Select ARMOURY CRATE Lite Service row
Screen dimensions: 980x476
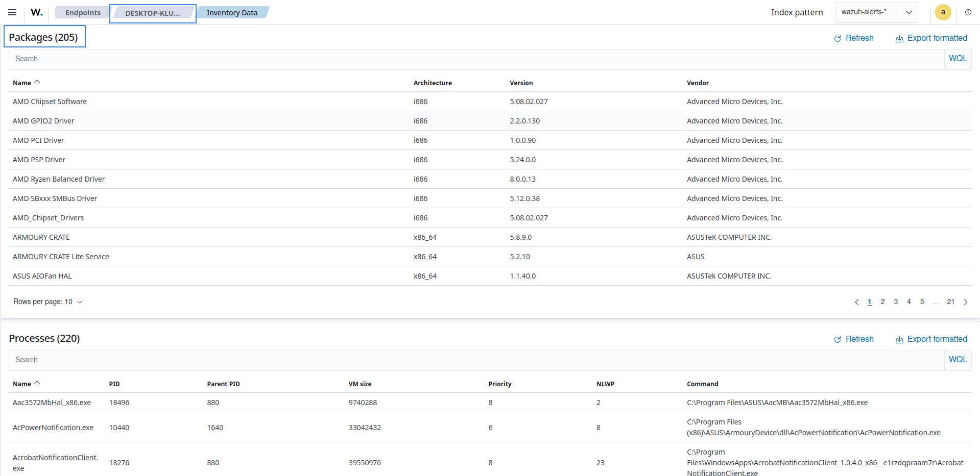tap(490, 257)
